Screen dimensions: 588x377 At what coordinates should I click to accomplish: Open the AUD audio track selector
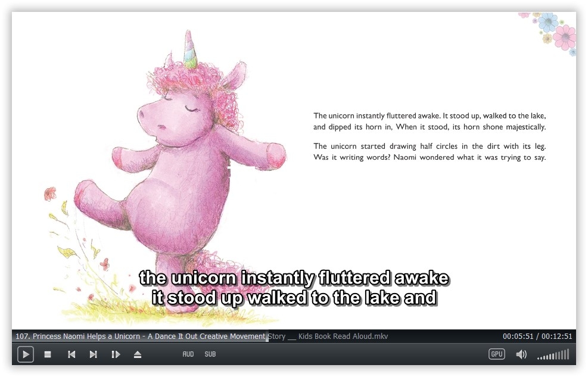click(188, 354)
